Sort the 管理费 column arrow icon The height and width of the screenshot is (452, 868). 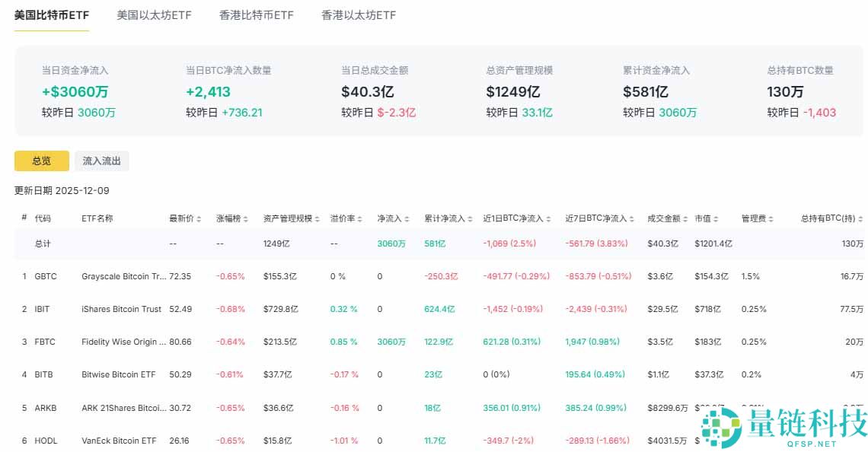(x=769, y=218)
